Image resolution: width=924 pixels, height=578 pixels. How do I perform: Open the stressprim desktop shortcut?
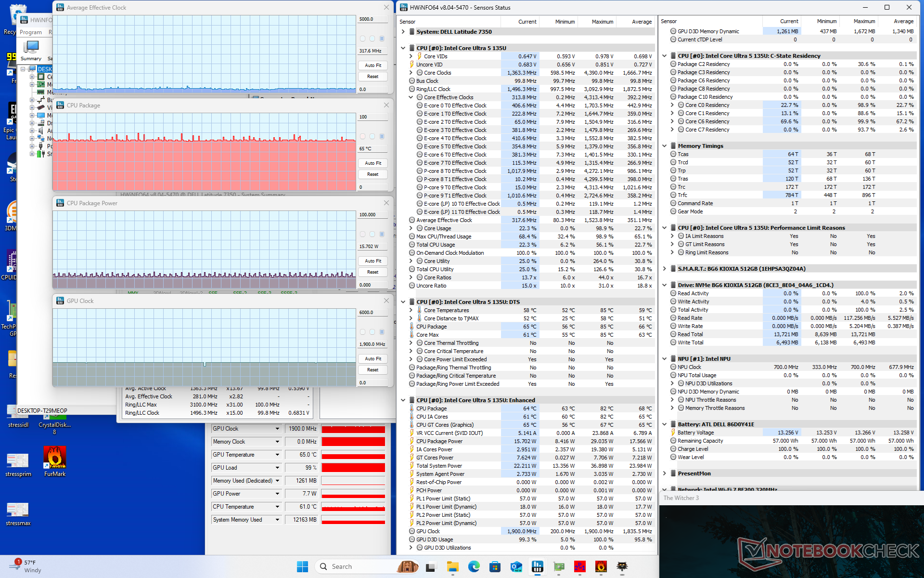point(18,461)
